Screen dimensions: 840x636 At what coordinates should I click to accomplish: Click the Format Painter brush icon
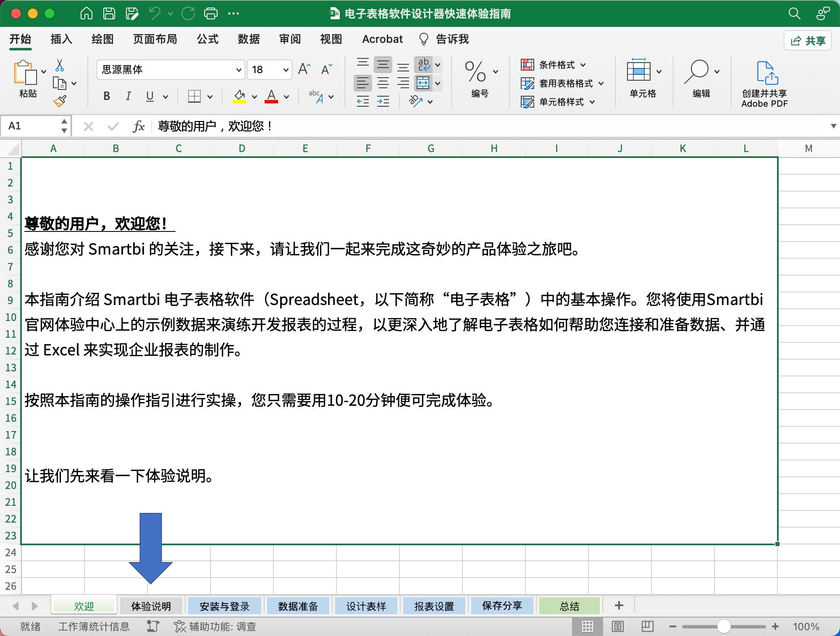[x=60, y=101]
